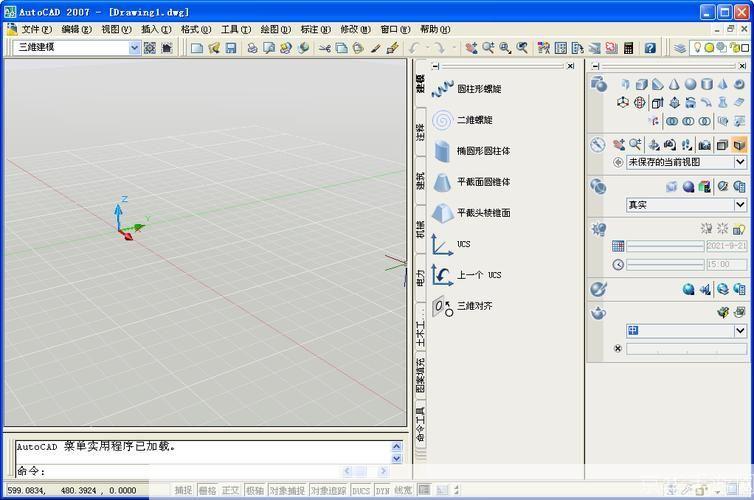Select the 圆柱形螺旋 helix tool
The image size is (754, 500).
pyautogui.click(x=466, y=89)
